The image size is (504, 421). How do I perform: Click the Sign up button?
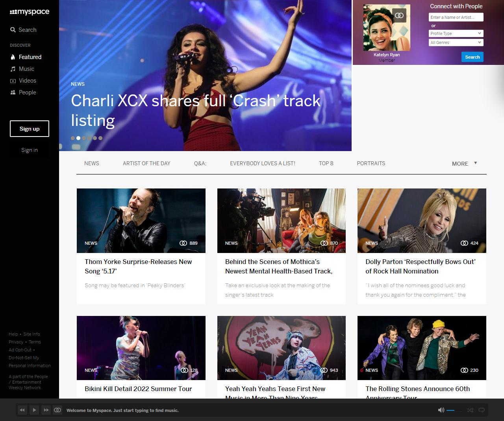click(x=30, y=129)
